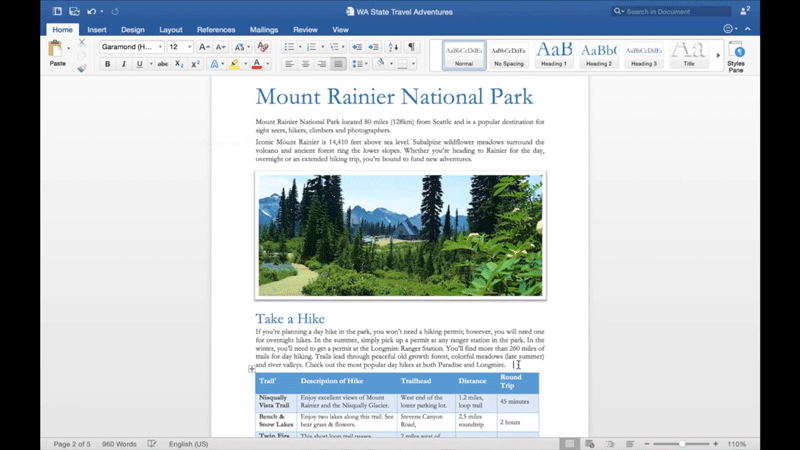Expand the font size dropdown
The image size is (800, 450).
[x=189, y=47]
